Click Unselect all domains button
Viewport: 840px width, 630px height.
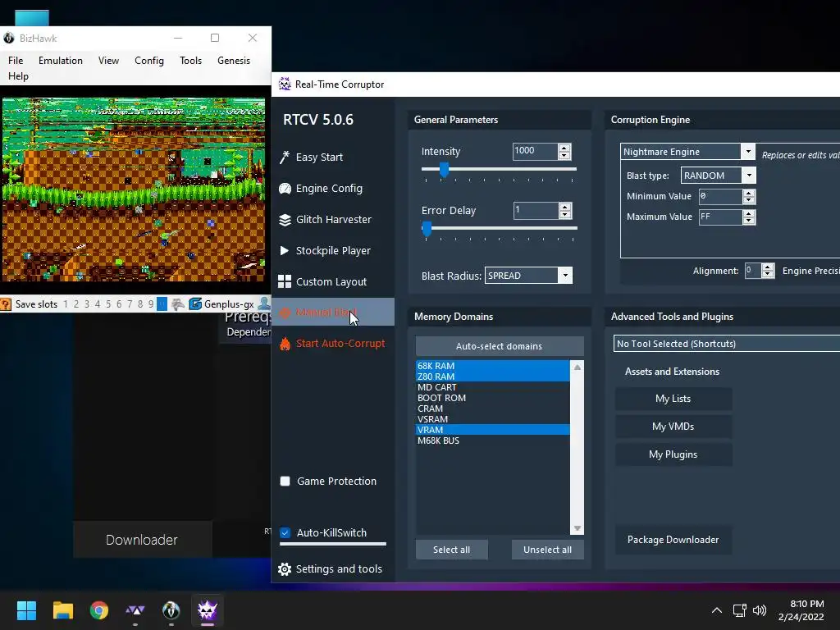(x=547, y=550)
